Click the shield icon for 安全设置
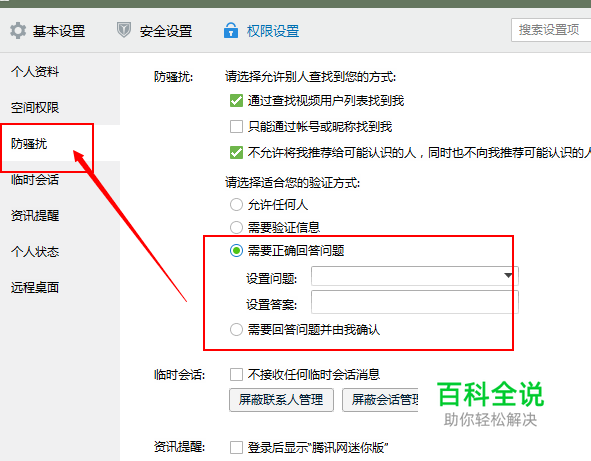Image resolution: width=591 pixels, height=461 pixels. coord(124,30)
